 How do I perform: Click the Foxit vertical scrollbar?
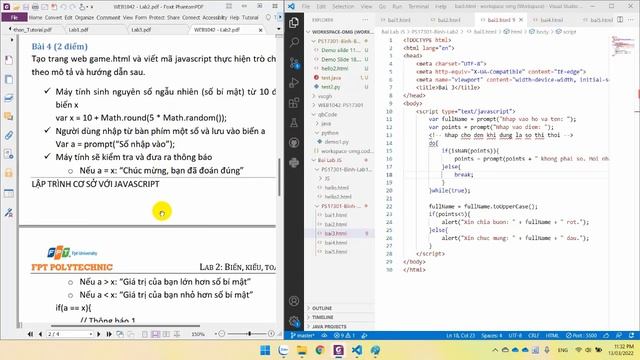280,178
